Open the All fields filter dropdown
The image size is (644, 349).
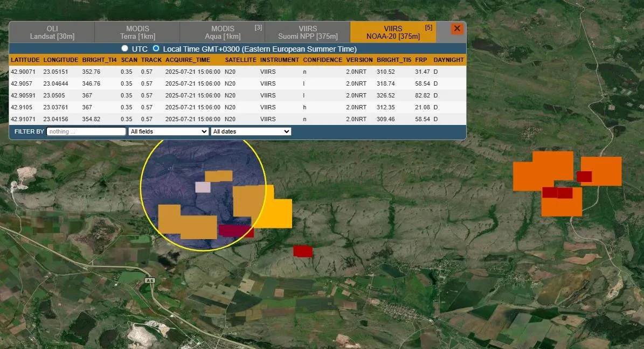[x=168, y=131]
